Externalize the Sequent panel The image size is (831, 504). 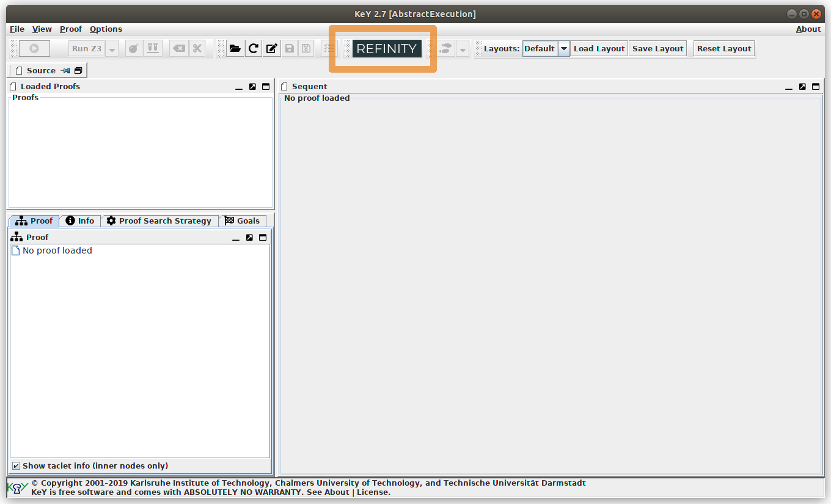point(802,87)
